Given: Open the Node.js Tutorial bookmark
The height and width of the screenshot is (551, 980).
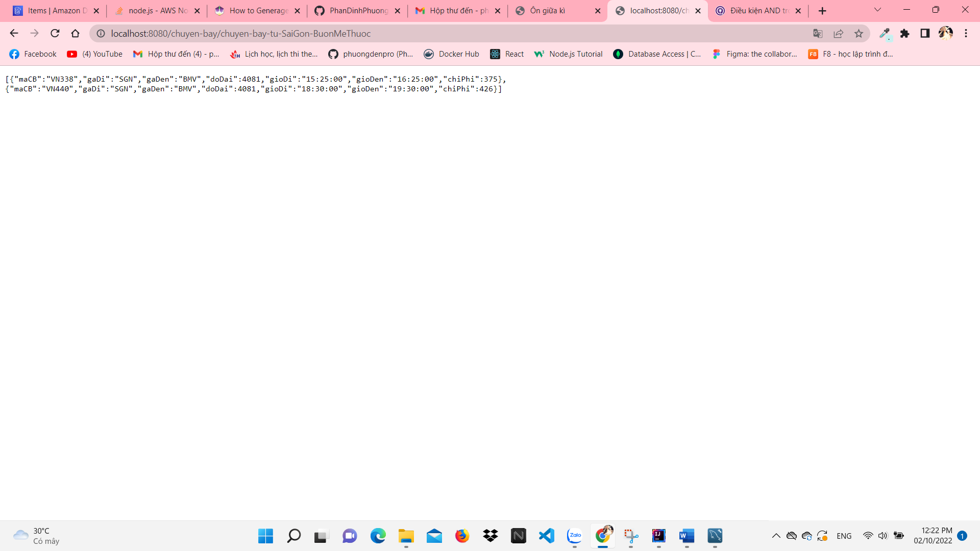Looking at the screenshot, I should click(x=568, y=54).
